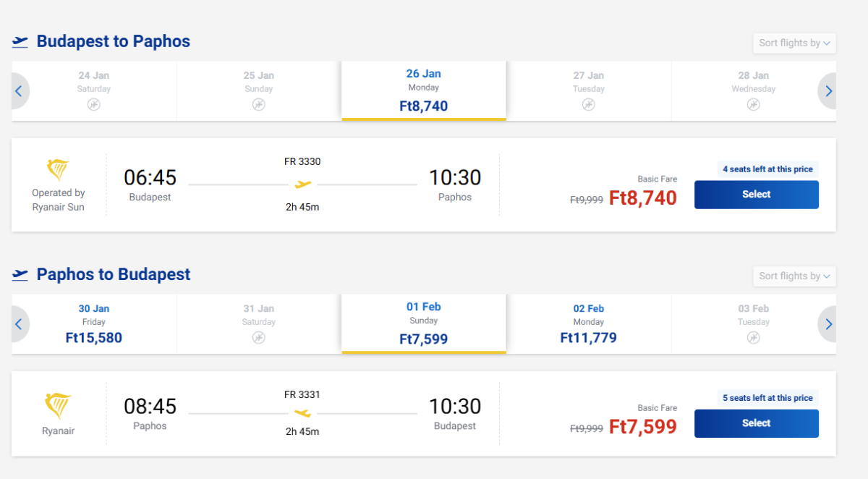Screen dimensions: 868x479
Task: Select the 26 Jan Monday date tab
Action: (424, 90)
